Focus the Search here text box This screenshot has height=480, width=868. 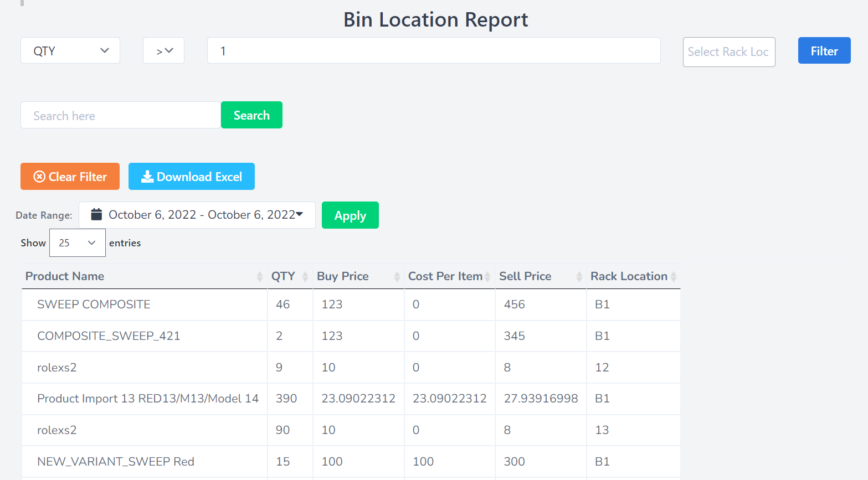[121, 115]
